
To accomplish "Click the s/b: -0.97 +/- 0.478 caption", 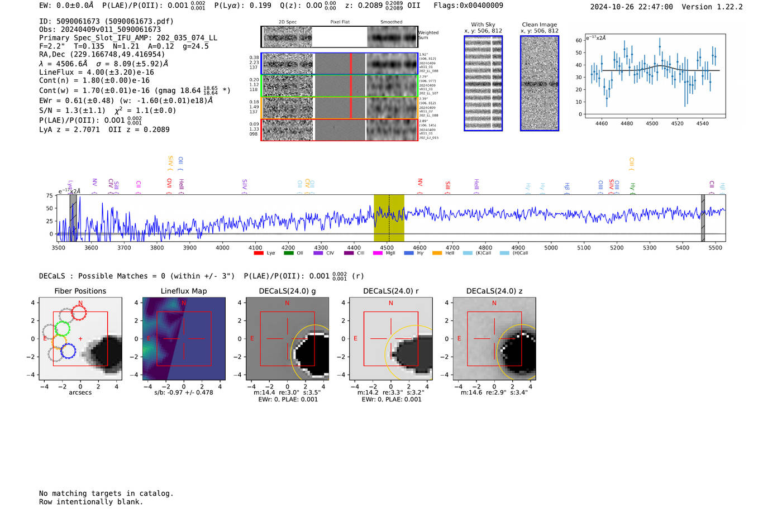I will (x=184, y=392).
